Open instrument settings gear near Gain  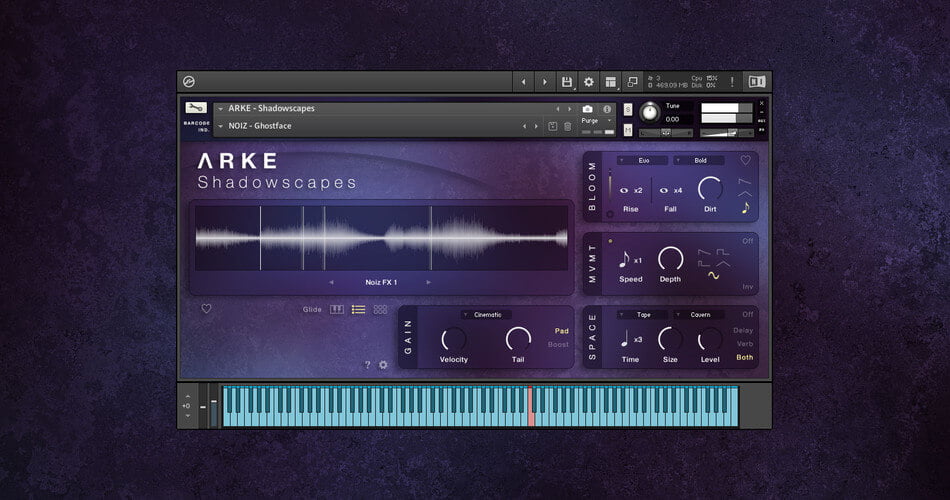(x=383, y=365)
